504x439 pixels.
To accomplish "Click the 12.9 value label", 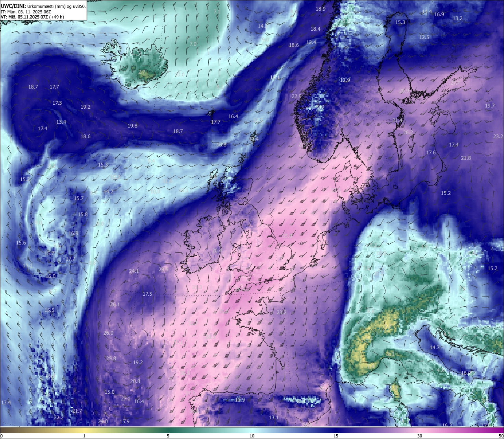I will (345, 80).
